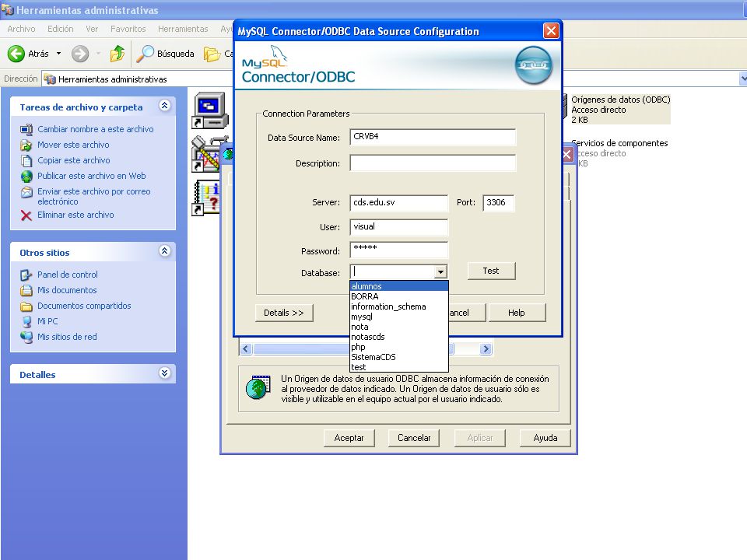747x560 pixels.
Task: Click the Description input field
Action: click(433, 163)
